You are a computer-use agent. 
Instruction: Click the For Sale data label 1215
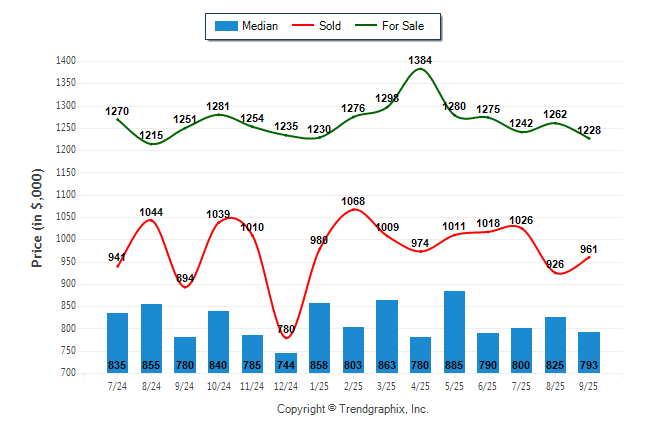click(152, 135)
